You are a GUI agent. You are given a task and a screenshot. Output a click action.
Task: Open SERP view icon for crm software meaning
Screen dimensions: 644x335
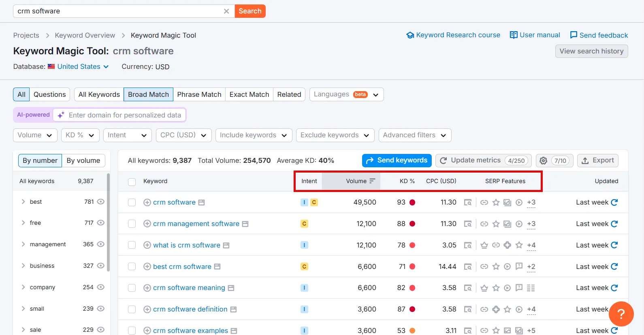coord(468,288)
